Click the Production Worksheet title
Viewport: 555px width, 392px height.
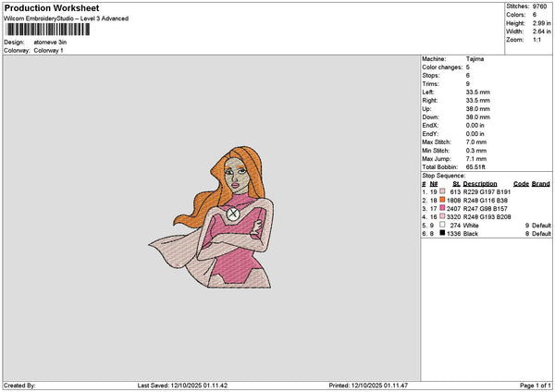[52, 7]
